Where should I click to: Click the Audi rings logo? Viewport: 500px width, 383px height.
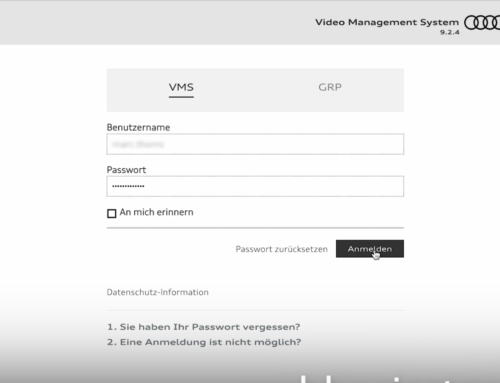pyautogui.click(x=482, y=23)
